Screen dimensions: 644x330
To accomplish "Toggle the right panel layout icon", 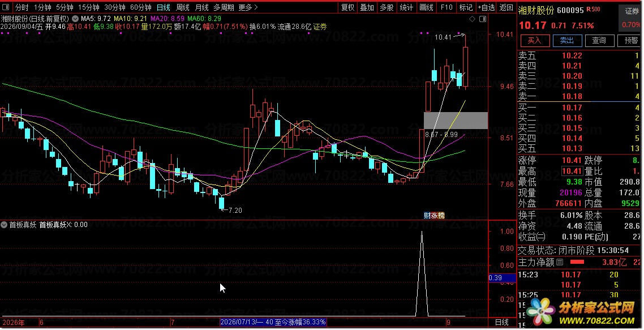I will pyautogui.click(x=483, y=19).
